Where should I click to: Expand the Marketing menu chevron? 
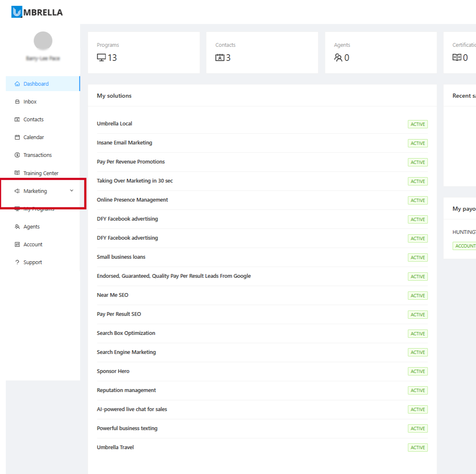tap(72, 191)
